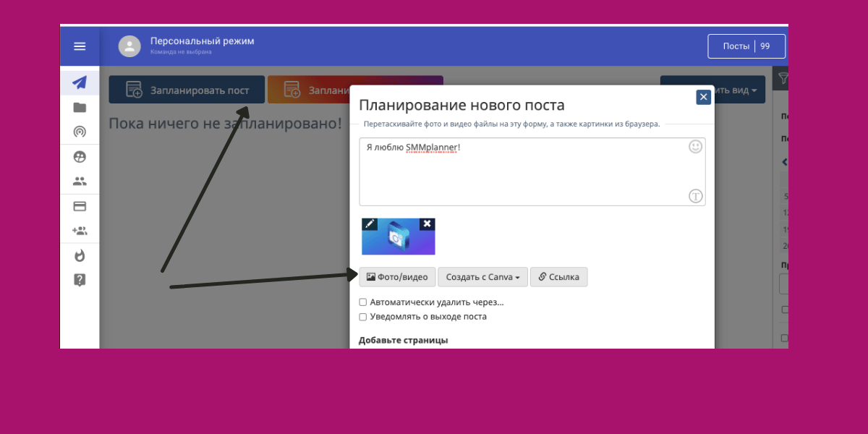Enable "Автоматически удалить через..." checkbox
The image size is (868, 434).
[x=363, y=302]
